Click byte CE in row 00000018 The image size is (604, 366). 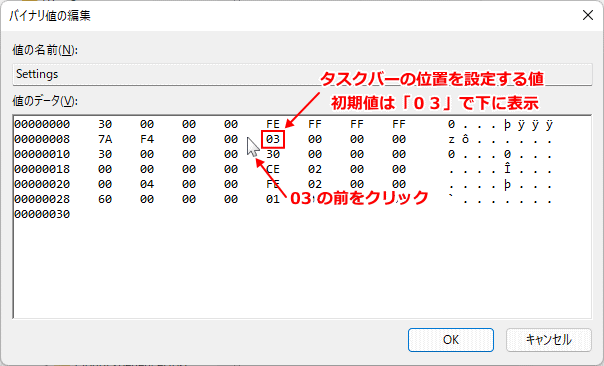pos(273,169)
